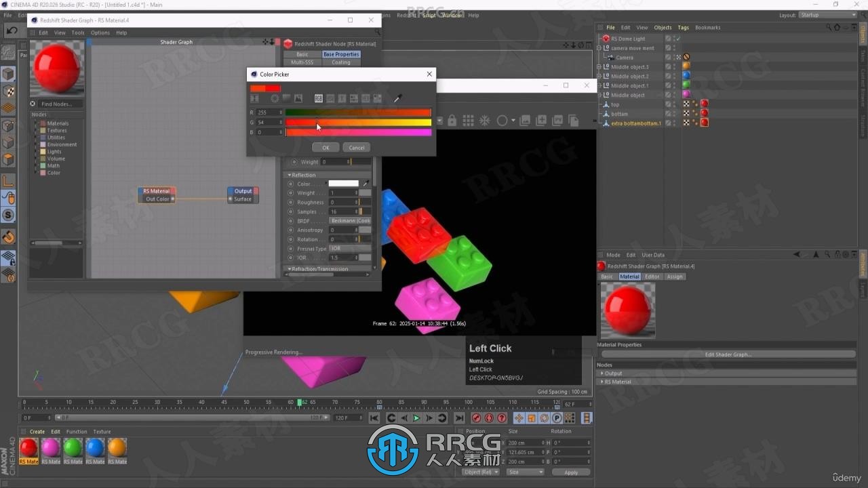The image size is (868, 488).
Task: Select the blue material tag on Middle object.2
Action: [686, 75]
